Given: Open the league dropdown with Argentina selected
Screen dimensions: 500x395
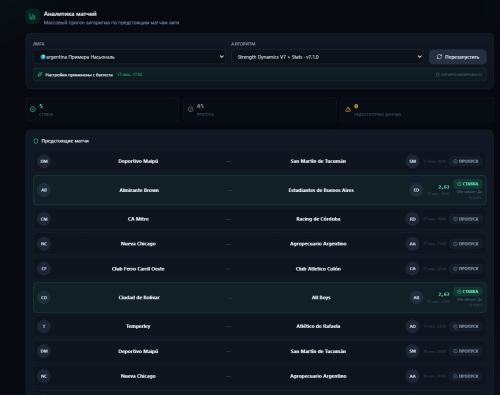Looking at the screenshot, I should [129, 57].
